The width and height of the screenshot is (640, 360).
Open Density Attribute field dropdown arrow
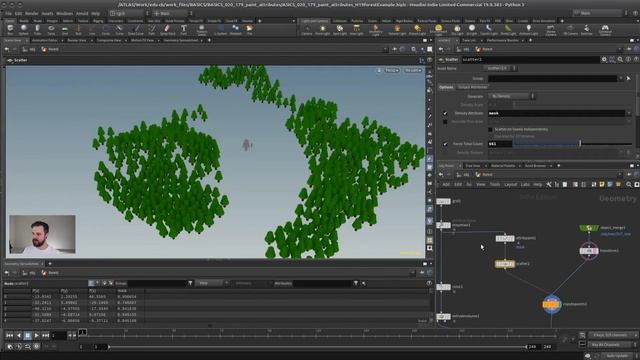[629, 113]
